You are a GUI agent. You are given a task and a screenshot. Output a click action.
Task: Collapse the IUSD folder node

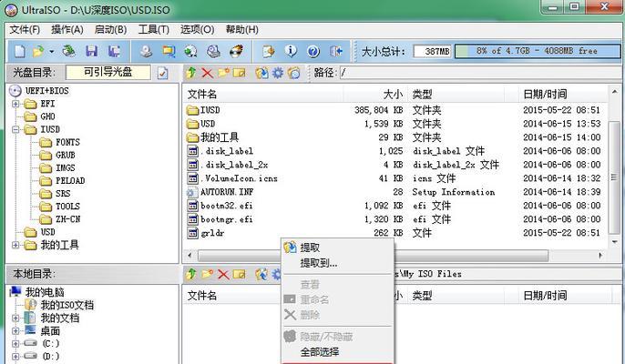coord(15,129)
